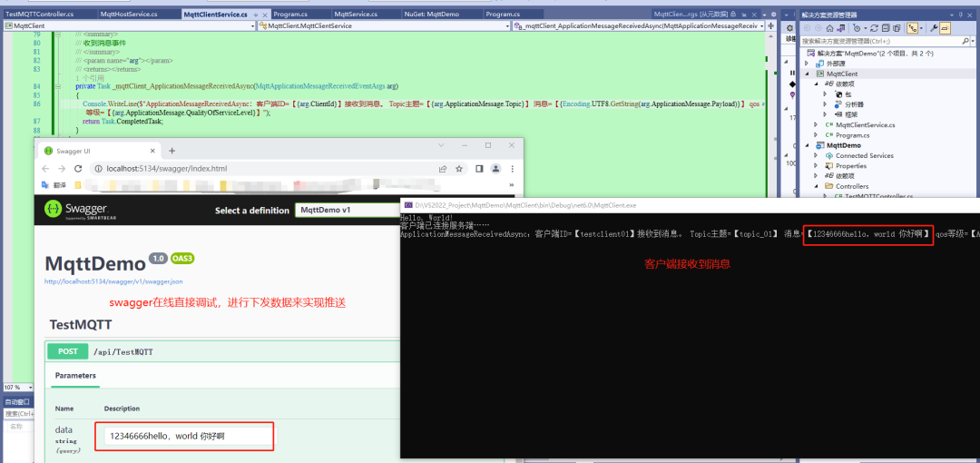Collapse the Controllers folder node
This screenshot has height=463, width=980.
point(816,186)
